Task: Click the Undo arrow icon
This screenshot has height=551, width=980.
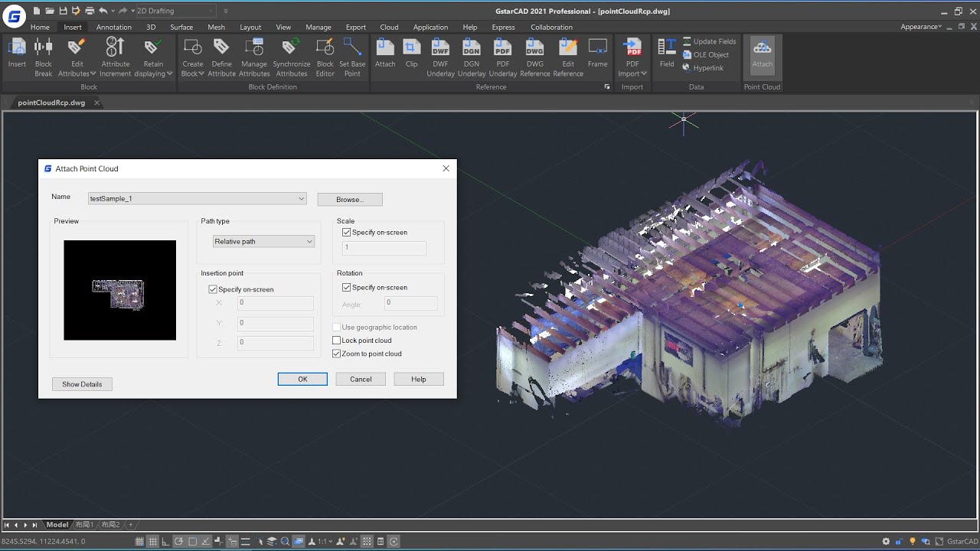Action: click(103, 11)
